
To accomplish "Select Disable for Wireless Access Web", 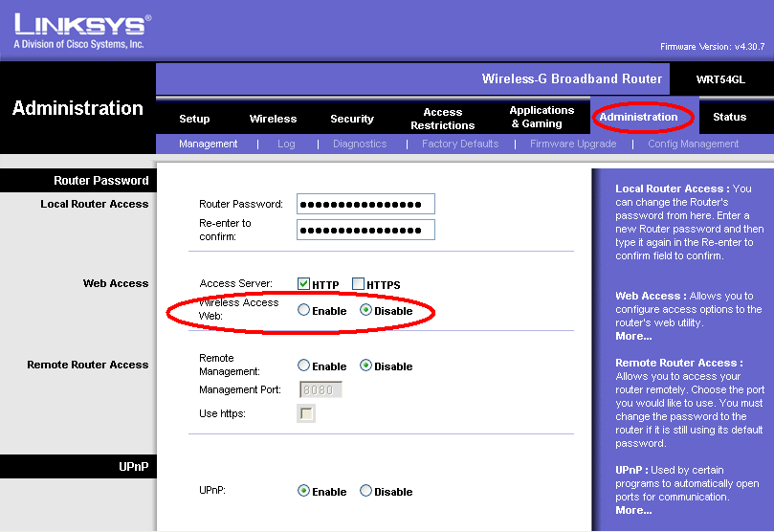I will click(365, 310).
